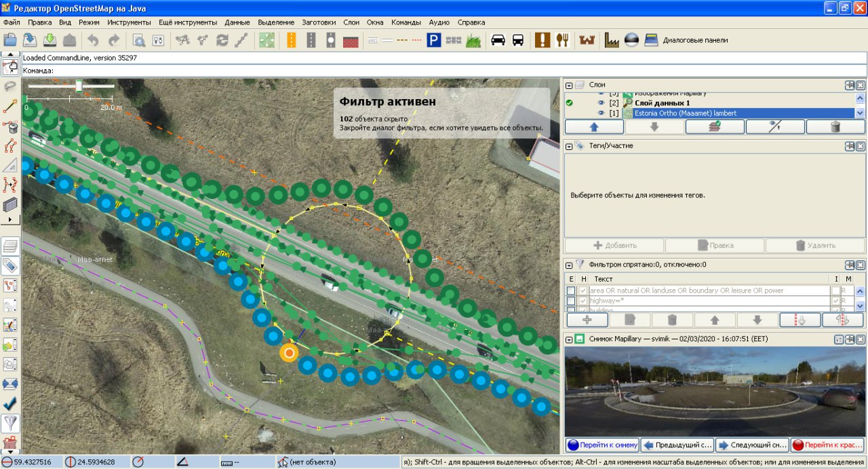This screenshot has height=469, width=868.
Task: Open the Заготовки menu
Action: tap(319, 22)
